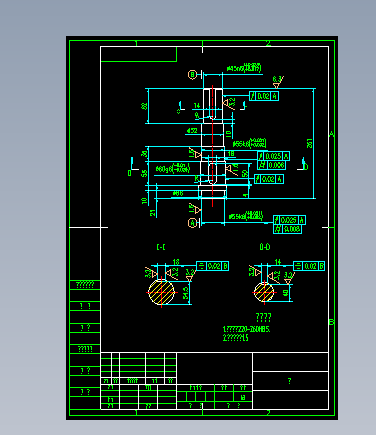The width and height of the screenshot is (376, 435).
Task: Click the single '?' title block cell
Action: coord(290,381)
